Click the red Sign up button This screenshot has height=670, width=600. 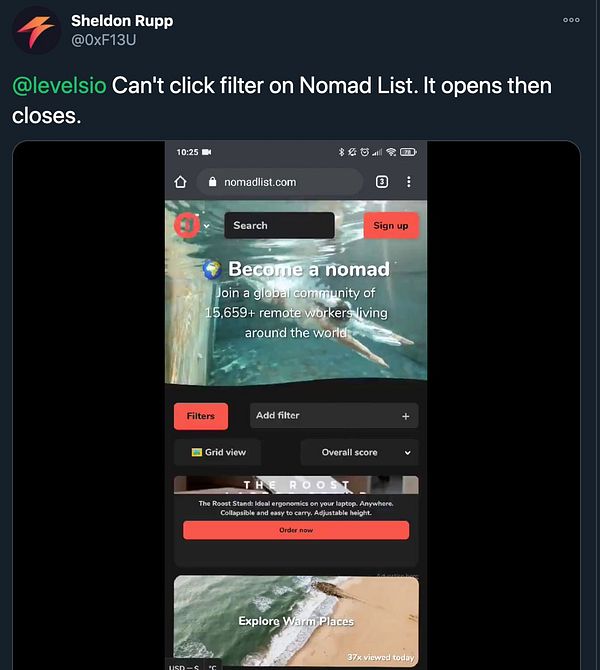(391, 225)
